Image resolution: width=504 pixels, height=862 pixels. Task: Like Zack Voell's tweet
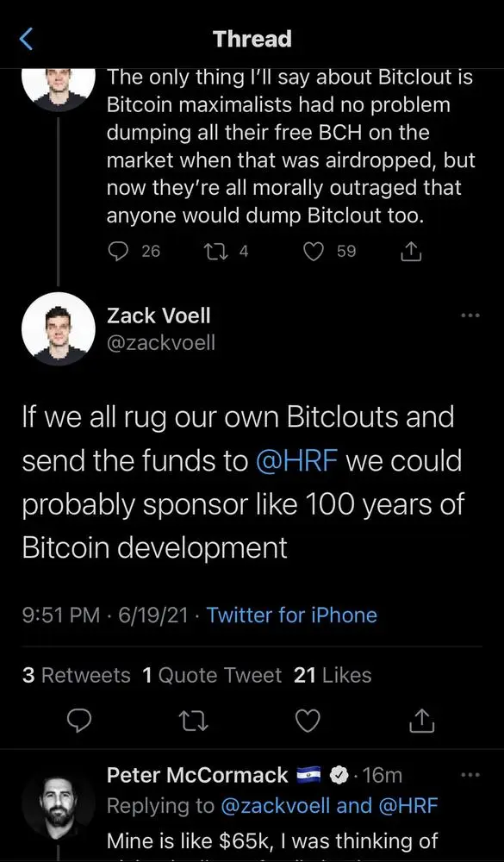[307, 721]
